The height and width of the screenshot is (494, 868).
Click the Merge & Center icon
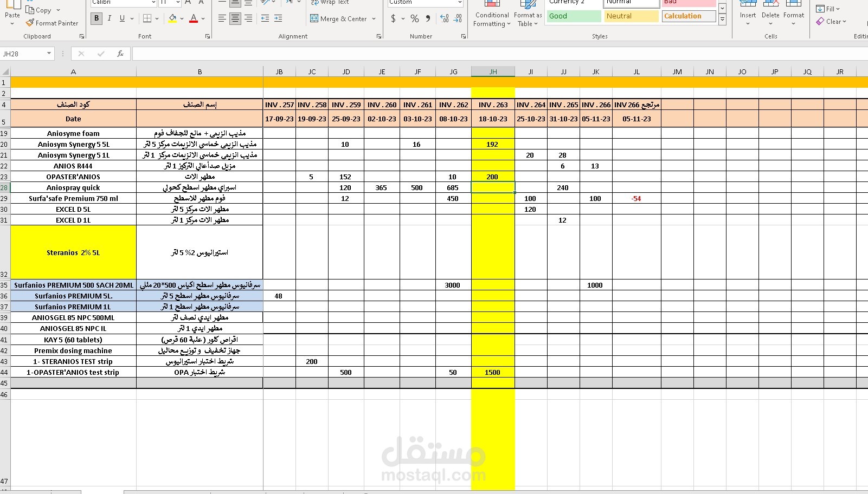coord(314,18)
